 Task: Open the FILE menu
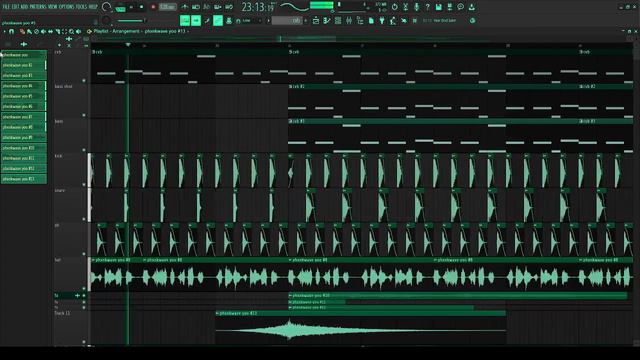7,7
